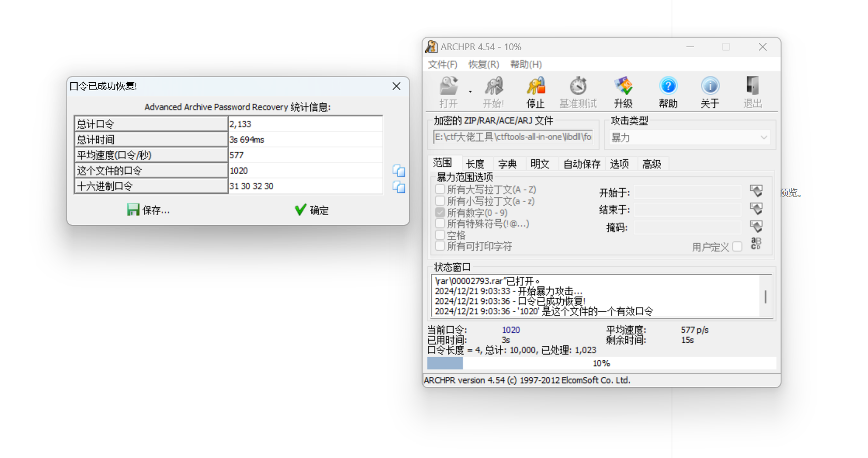The height and width of the screenshot is (458, 868).
Task: Click icon beside 开始于 field
Action: pos(756,191)
